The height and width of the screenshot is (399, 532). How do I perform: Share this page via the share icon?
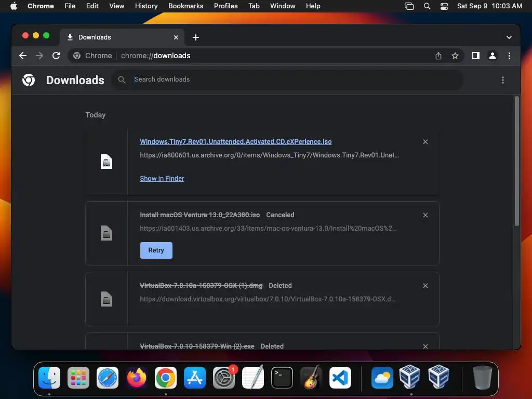pyautogui.click(x=438, y=56)
